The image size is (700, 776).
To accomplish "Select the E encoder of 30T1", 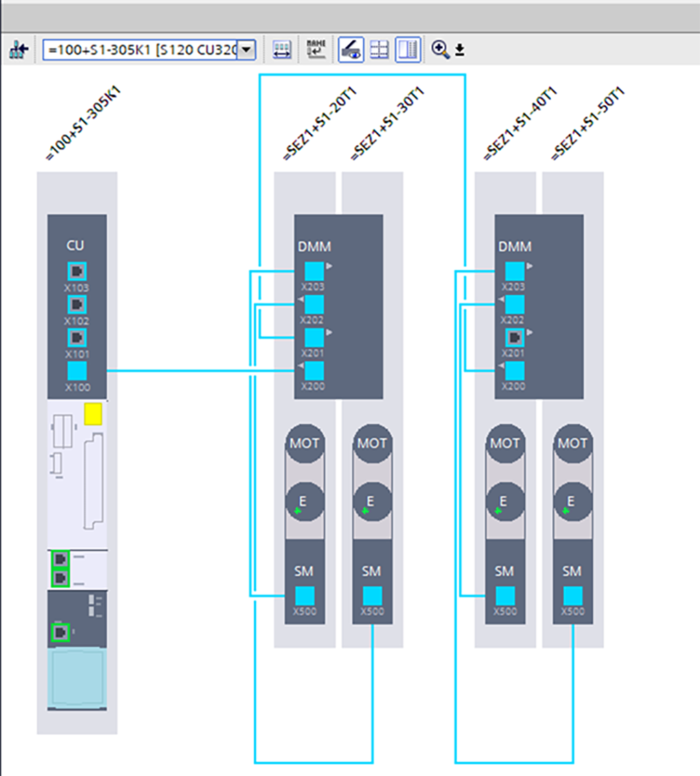I will [372, 502].
